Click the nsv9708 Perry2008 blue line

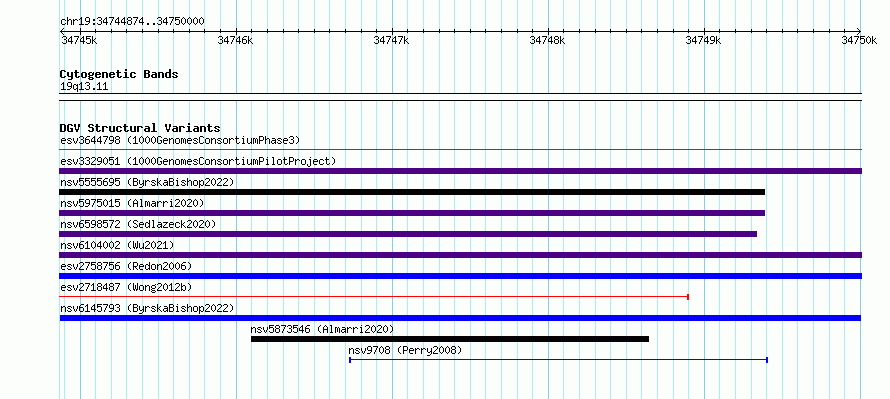[x=559, y=360]
